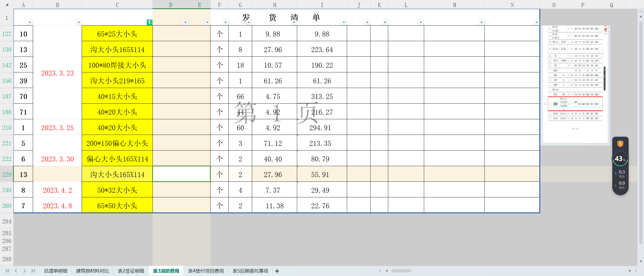Click the horizontal scrollbar left arrow
Viewport: 644px width, 276px height.
tap(387, 271)
